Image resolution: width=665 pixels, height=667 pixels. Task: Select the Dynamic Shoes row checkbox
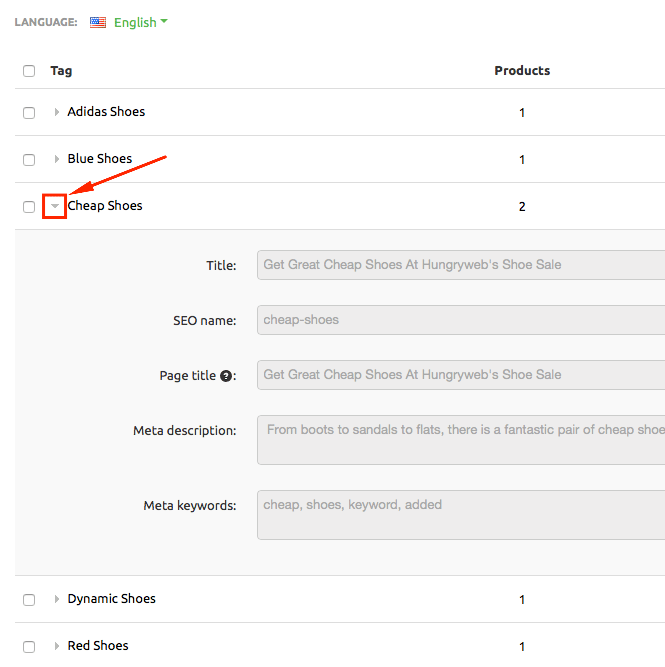(x=29, y=600)
